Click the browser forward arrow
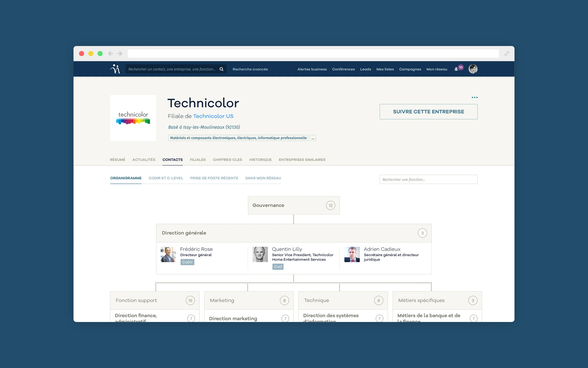The width and height of the screenshot is (588, 368). click(120, 53)
